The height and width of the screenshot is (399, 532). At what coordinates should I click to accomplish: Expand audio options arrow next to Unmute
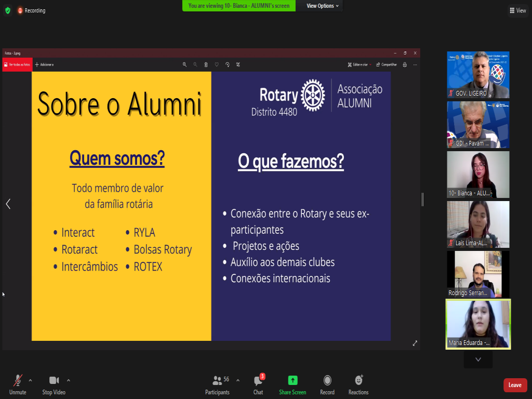point(30,380)
